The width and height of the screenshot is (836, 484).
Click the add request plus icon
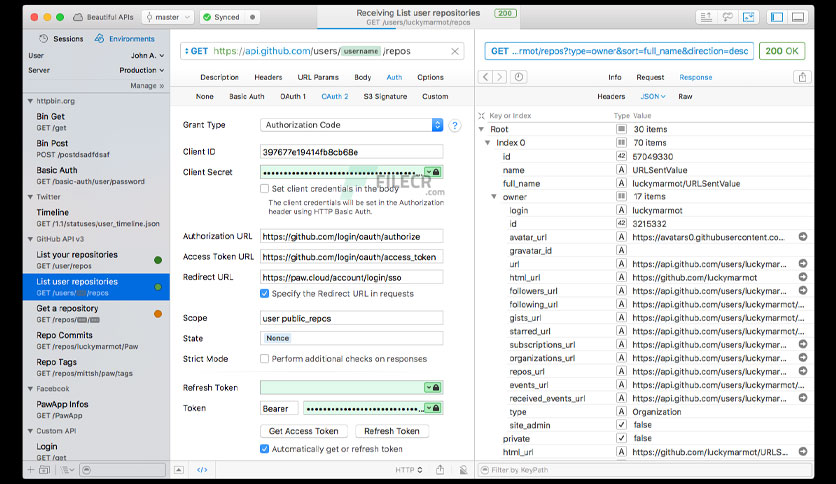pyautogui.click(x=30, y=470)
